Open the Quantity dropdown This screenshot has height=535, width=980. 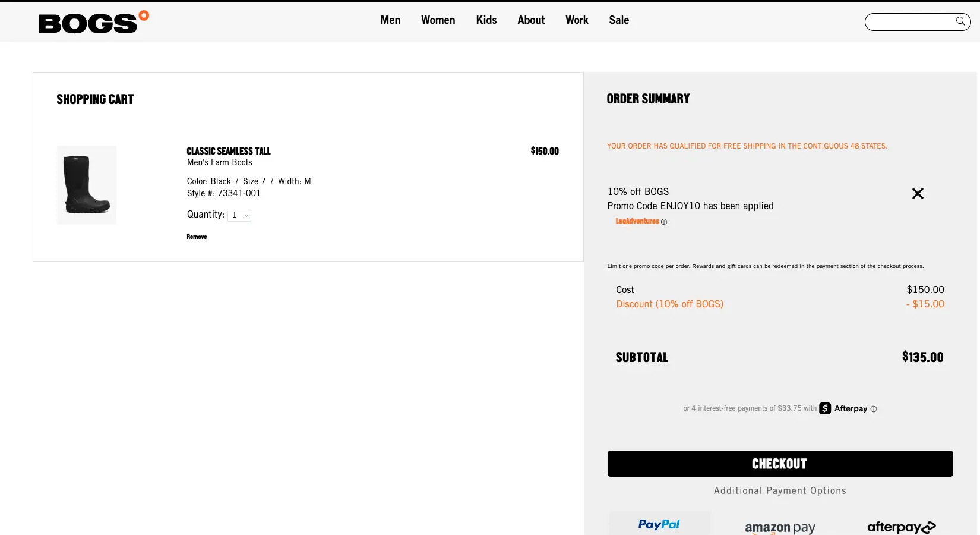(239, 215)
